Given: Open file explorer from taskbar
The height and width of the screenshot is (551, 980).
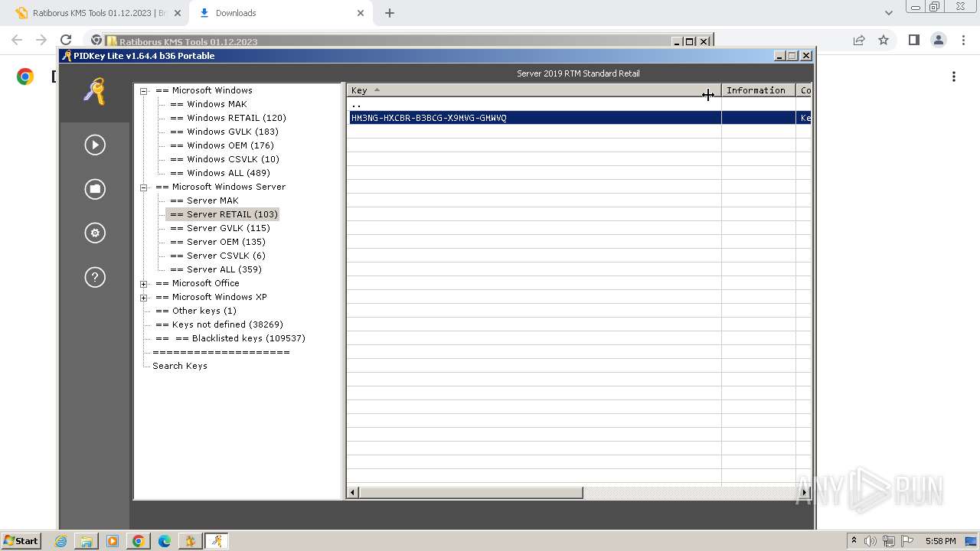Looking at the screenshot, I should (87, 541).
